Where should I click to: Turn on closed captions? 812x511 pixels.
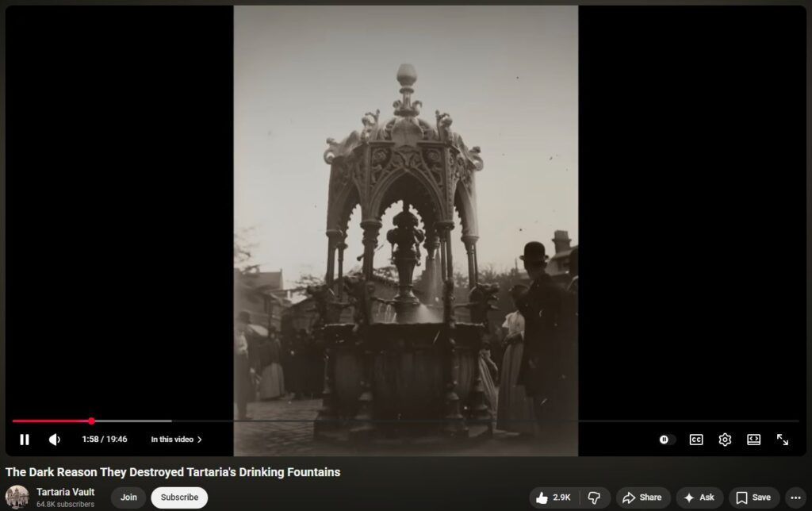(x=695, y=440)
